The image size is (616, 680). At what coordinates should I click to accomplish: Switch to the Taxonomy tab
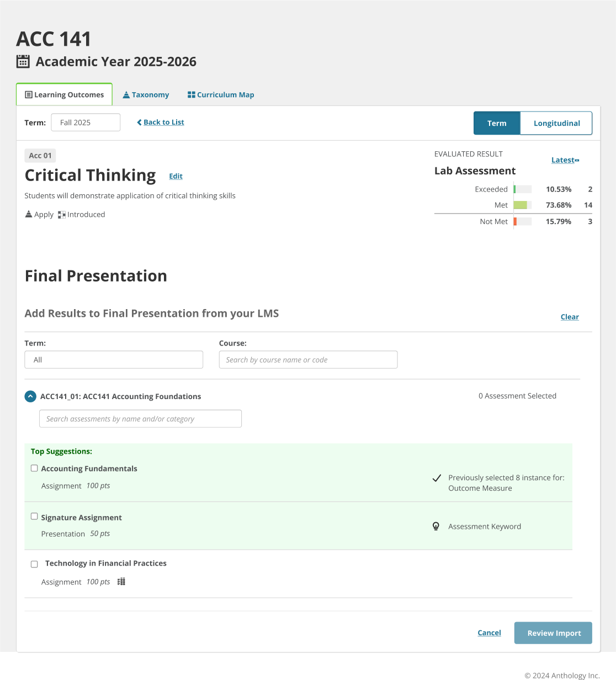pos(146,95)
